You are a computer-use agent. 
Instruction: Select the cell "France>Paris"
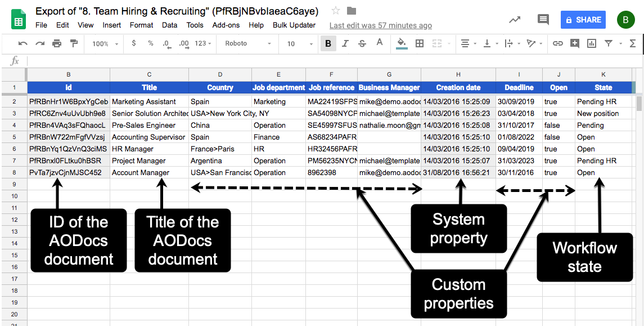[220, 149]
